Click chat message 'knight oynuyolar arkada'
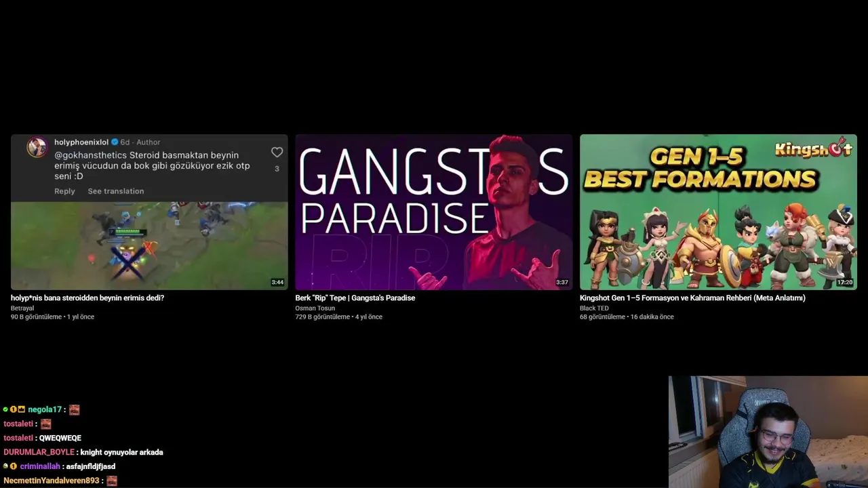 pos(121,452)
